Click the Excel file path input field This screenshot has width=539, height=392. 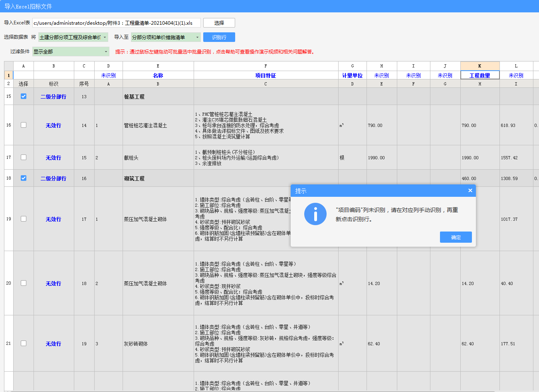[116, 23]
